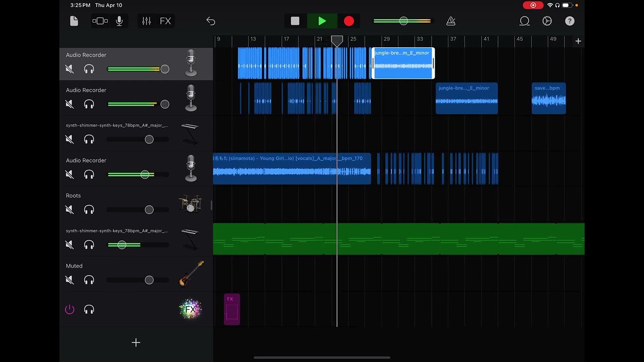The image size is (644, 362).
Task: Stop playback with the square button
Action: pyautogui.click(x=295, y=21)
